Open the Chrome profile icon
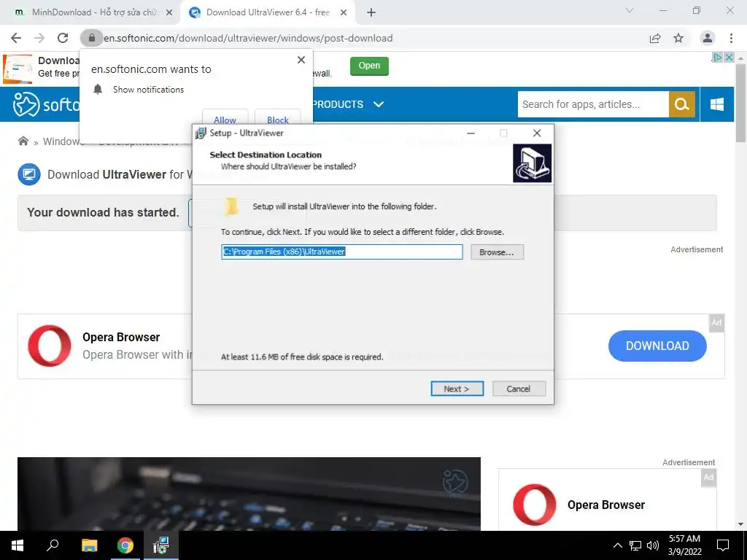The image size is (747, 560). click(x=708, y=38)
